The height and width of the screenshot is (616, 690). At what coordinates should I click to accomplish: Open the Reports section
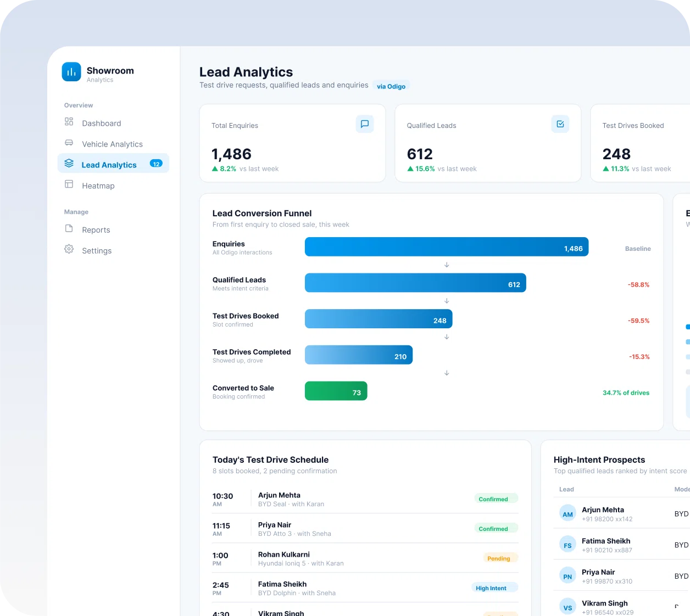click(113, 229)
